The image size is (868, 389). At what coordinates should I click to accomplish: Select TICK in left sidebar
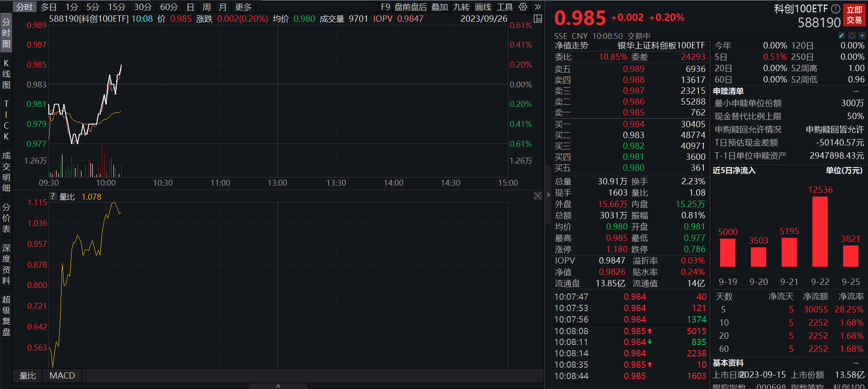pos(6,120)
